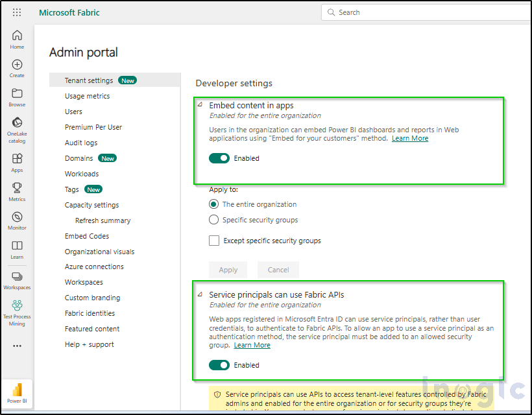Open Tenant settings in admin menu

(x=115, y=80)
